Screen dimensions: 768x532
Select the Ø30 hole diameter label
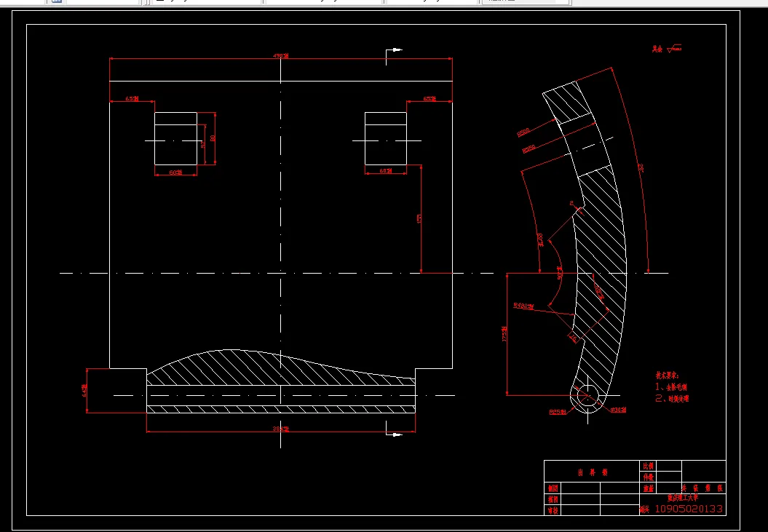(618, 410)
